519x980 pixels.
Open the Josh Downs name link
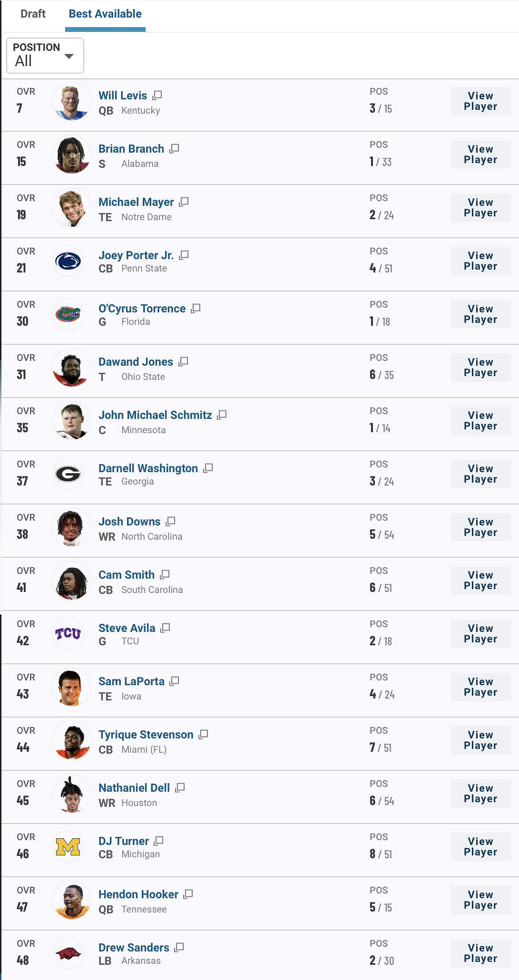click(129, 522)
